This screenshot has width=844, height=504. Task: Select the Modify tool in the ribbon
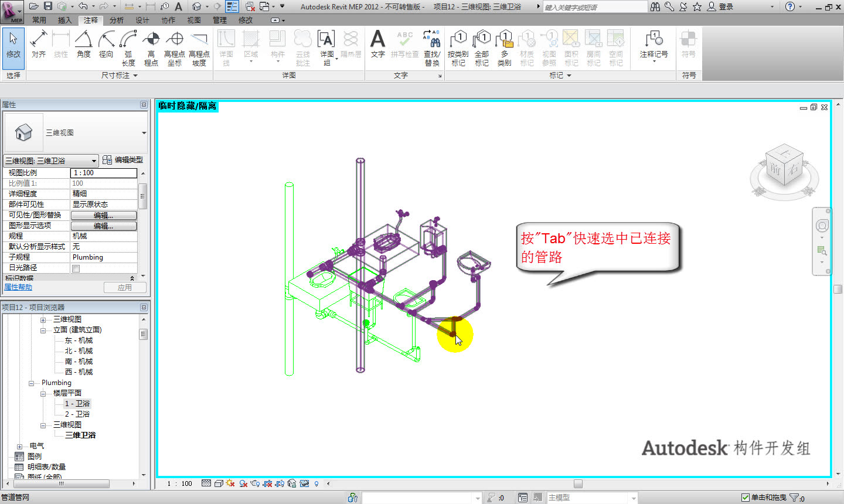[x=13, y=47]
